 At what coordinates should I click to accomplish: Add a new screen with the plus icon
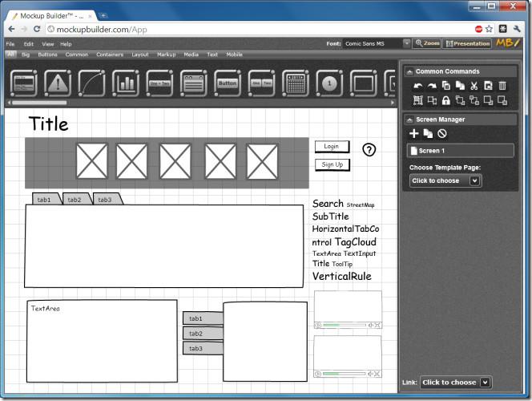414,133
